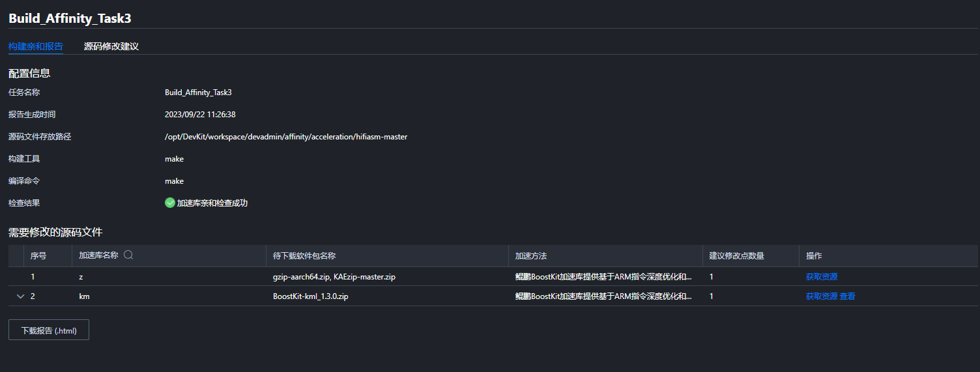The width and height of the screenshot is (980, 372).
Task: Click the Build_Affinity_Task3 page title
Action: coord(70,18)
